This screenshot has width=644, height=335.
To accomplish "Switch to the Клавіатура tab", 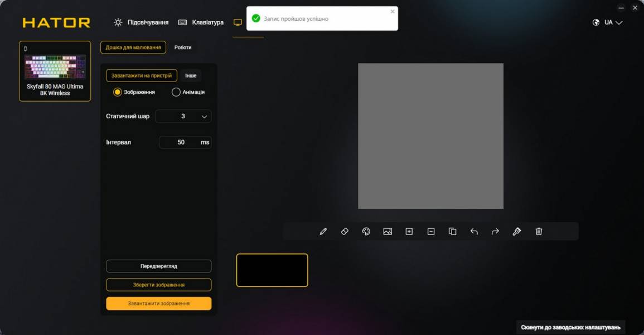I will (x=201, y=22).
